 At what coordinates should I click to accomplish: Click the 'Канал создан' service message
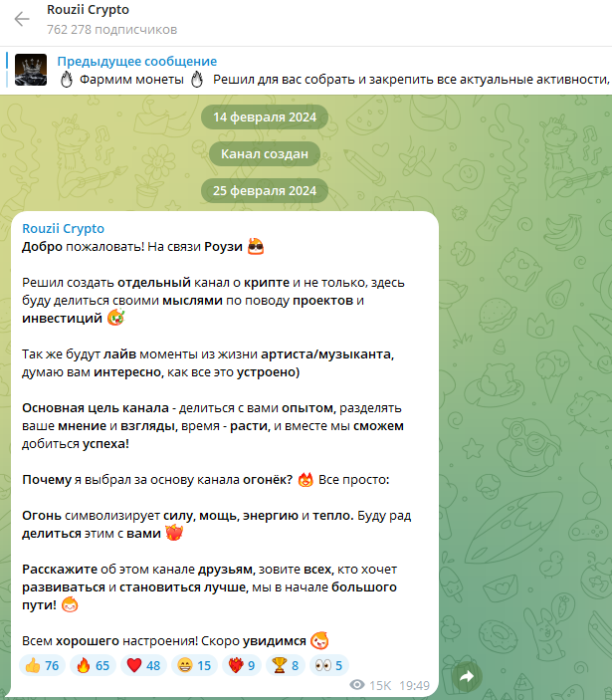click(x=265, y=154)
